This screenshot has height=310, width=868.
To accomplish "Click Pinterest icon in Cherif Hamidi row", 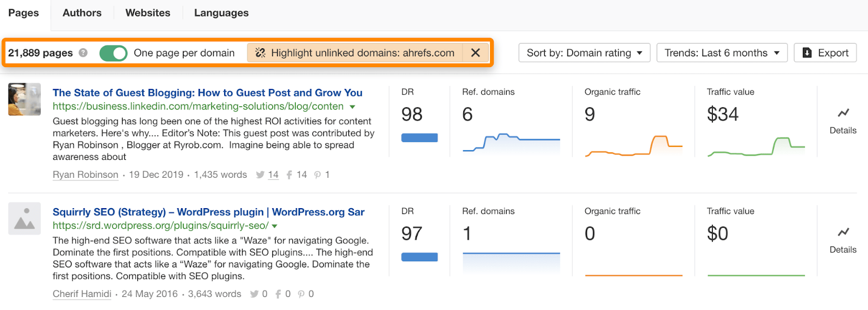I will point(301,294).
